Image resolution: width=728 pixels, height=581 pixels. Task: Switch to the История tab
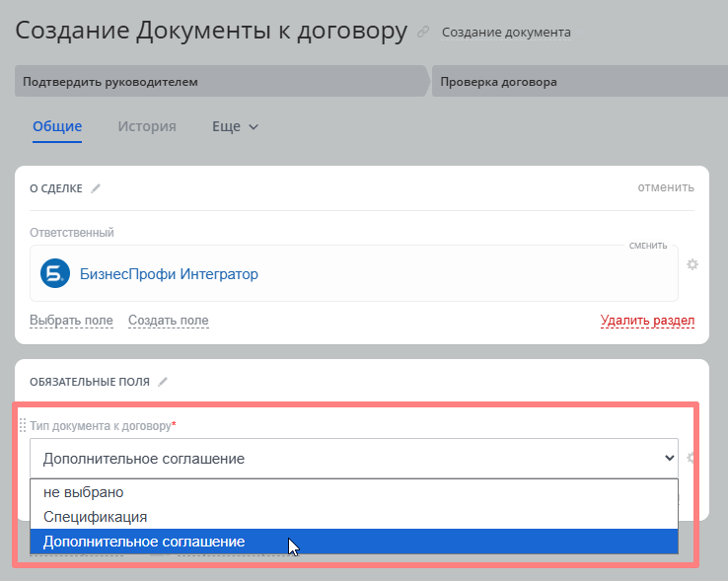(147, 126)
